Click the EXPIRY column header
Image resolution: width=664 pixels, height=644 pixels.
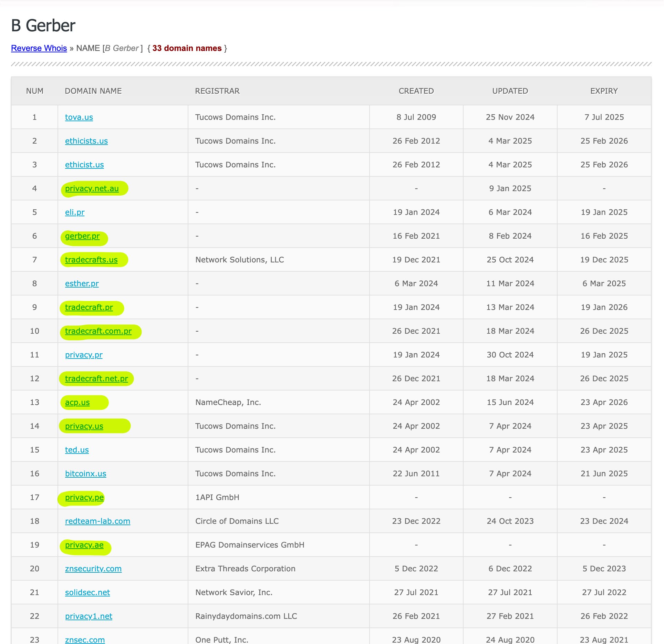(604, 91)
